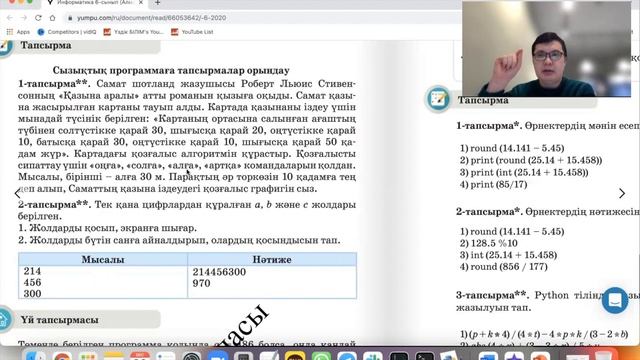
Task: Open Telegram from the dock
Action: pyautogui.click(x=347, y=357)
